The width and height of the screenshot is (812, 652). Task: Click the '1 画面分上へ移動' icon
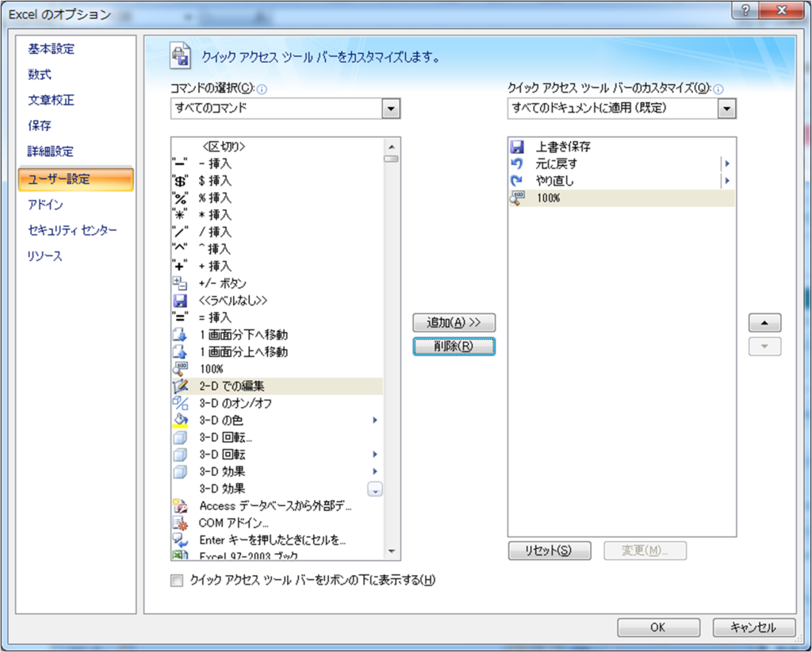pyautogui.click(x=180, y=351)
